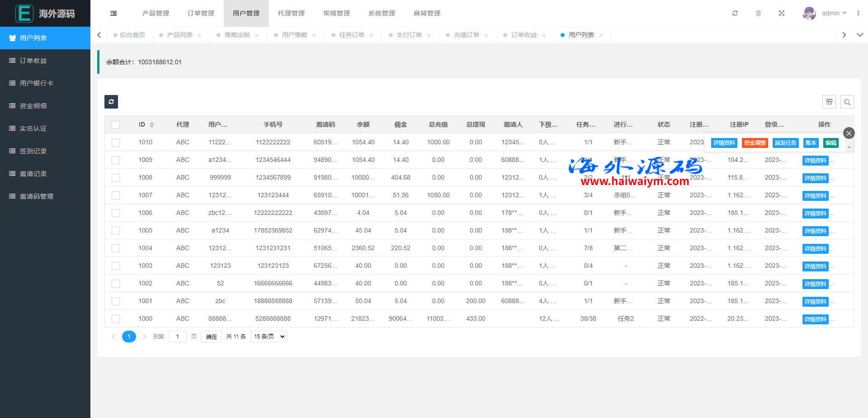Click the search magnifier icon above the table
This screenshot has width=868, height=418.
point(847,102)
